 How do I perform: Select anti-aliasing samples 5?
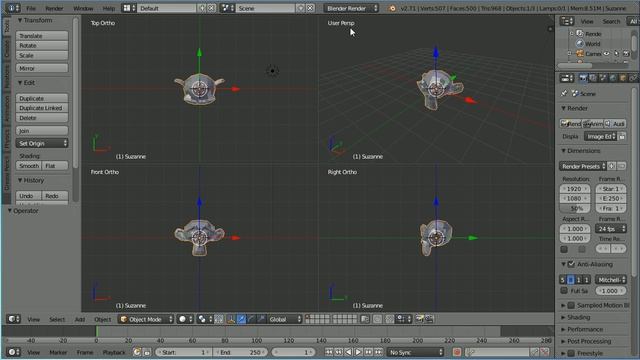[x=563, y=280]
